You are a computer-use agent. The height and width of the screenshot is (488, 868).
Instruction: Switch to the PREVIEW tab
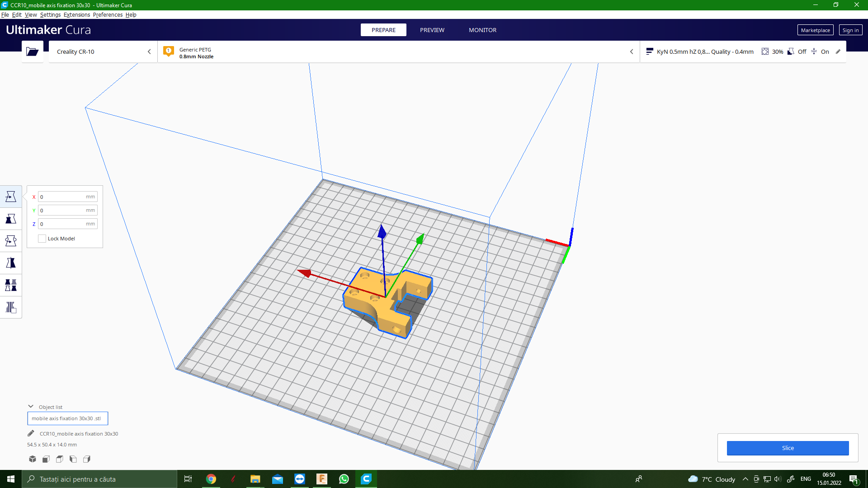432,30
